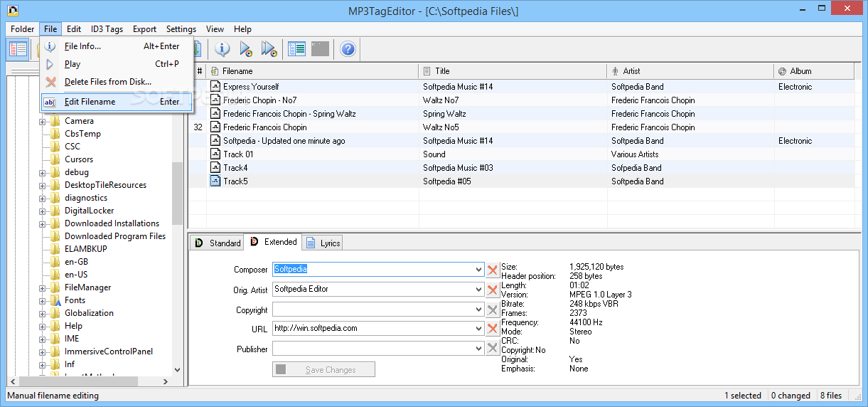Click the app icon in title bar
The image size is (868, 407).
click(x=12, y=11)
